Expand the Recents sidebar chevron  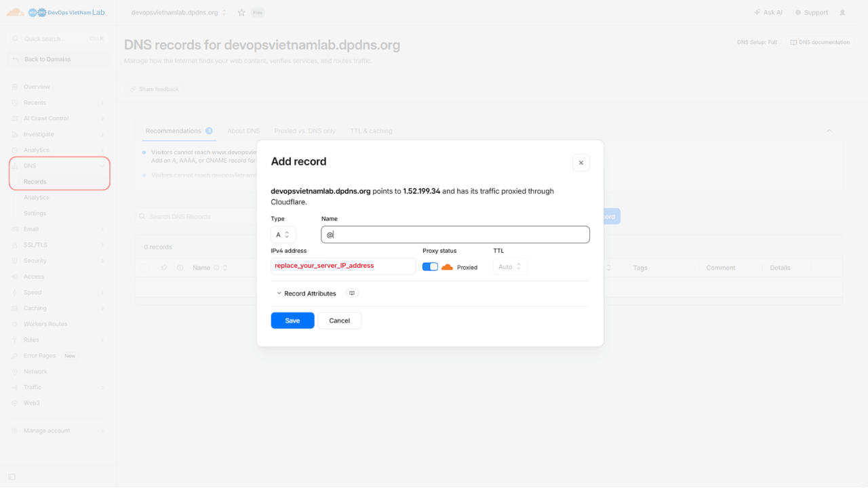coord(102,103)
